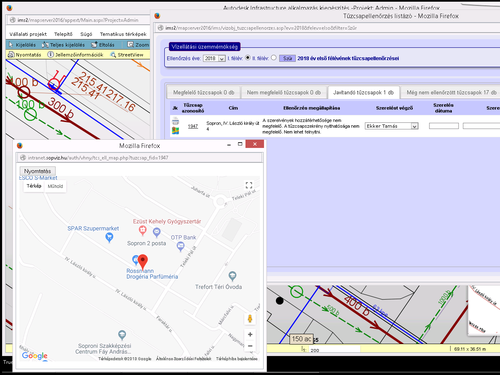Click the Szerelés dátuma input field
500x375 pixels.
pyautogui.click(x=444, y=126)
